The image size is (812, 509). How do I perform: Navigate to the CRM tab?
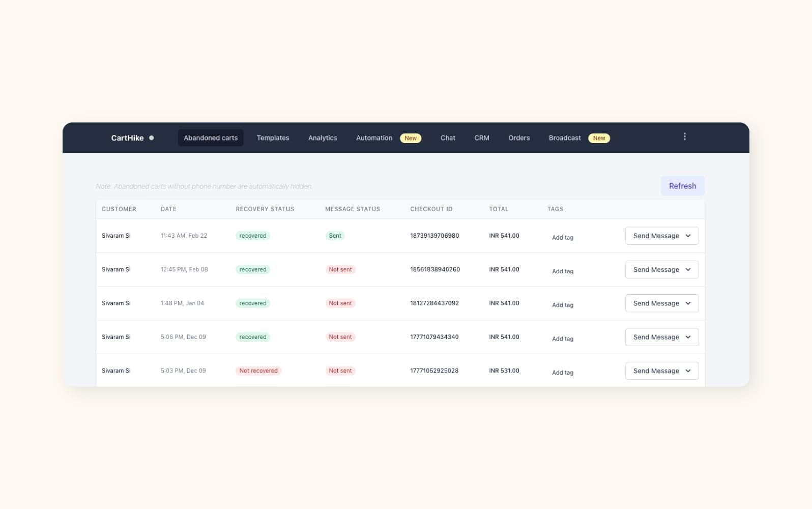click(481, 138)
